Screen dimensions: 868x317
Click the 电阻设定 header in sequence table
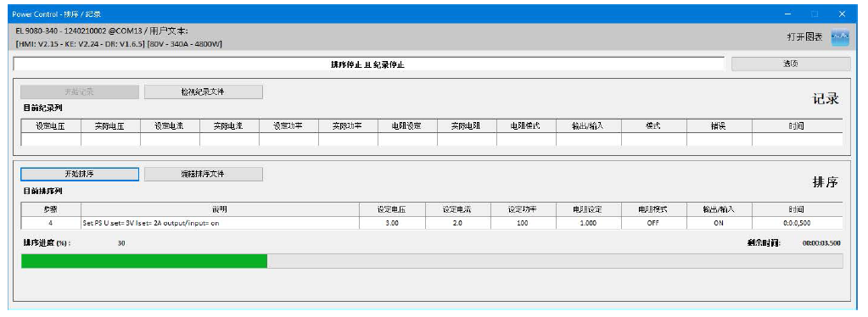[589, 209]
